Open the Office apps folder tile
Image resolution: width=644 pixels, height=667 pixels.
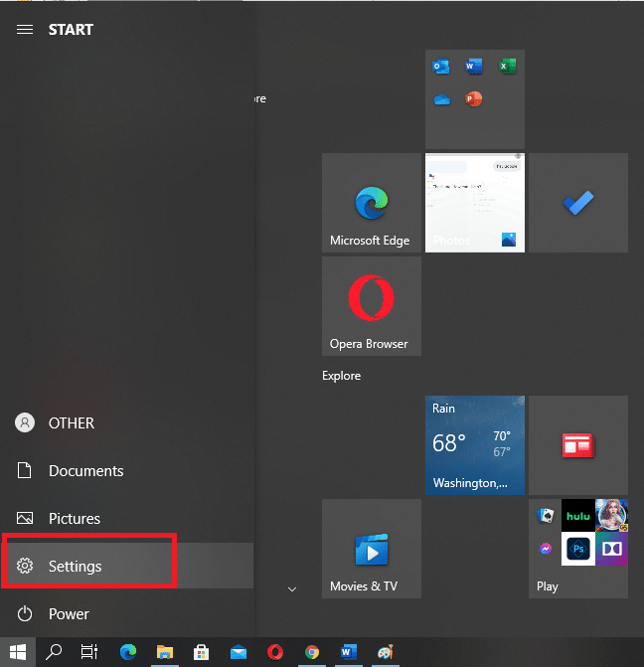tap(474, 99)
